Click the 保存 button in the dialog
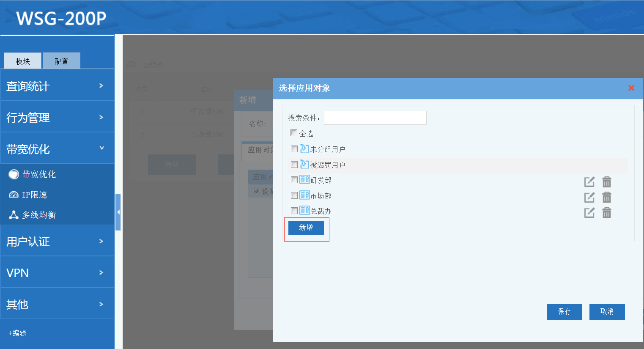Screen dimensions: 644x349 [564, 312]
